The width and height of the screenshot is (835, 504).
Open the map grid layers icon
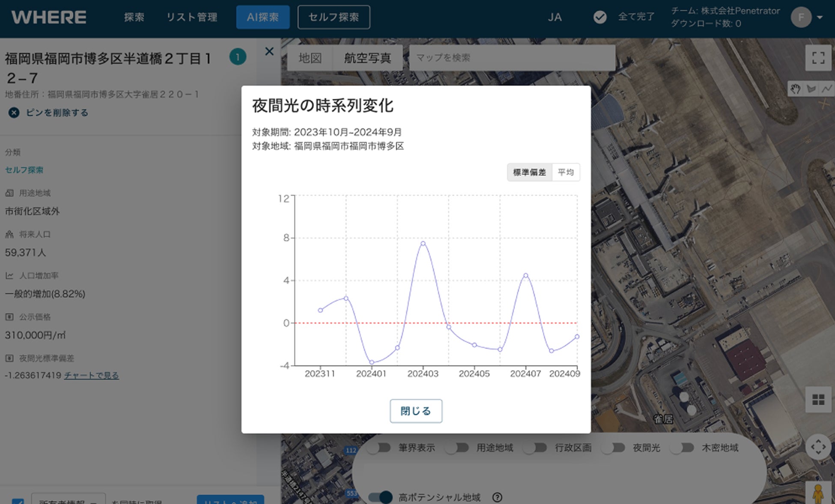(x=818, y=400)
